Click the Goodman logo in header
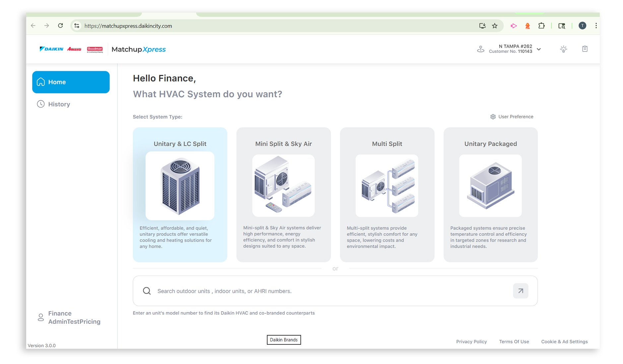The width and height of the screenshot is (623, 364). click(95, 49)
